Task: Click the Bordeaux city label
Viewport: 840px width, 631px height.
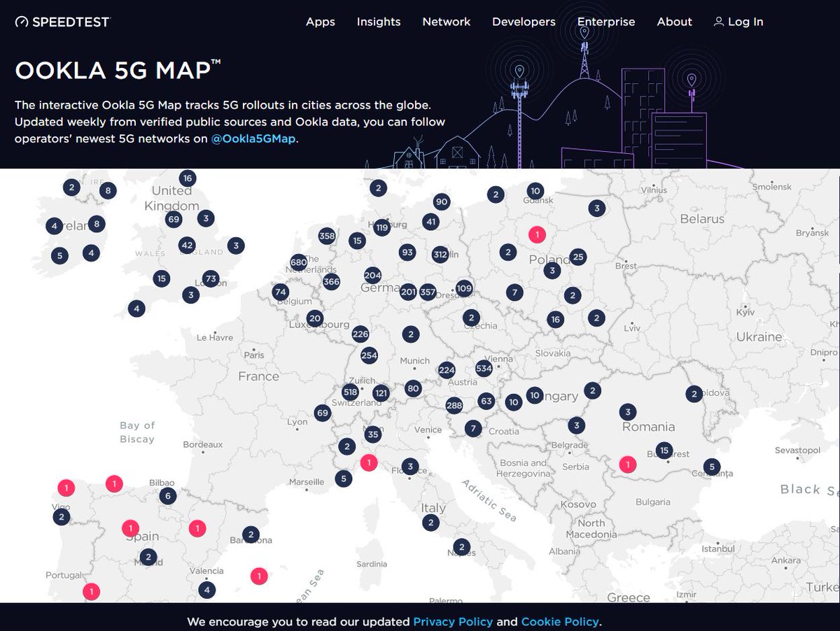Action: (x=203, y=444)
